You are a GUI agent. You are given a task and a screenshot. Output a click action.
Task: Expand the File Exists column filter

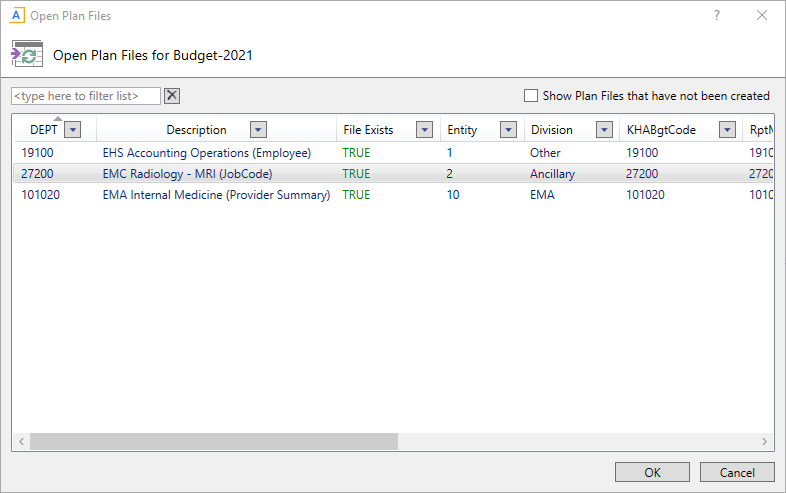(x=424, y=130)
